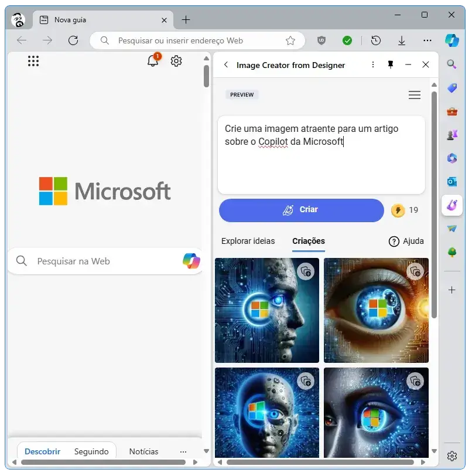Open Settings and more menu
This screenshot has width=472, height=476.
click(427, 40)
